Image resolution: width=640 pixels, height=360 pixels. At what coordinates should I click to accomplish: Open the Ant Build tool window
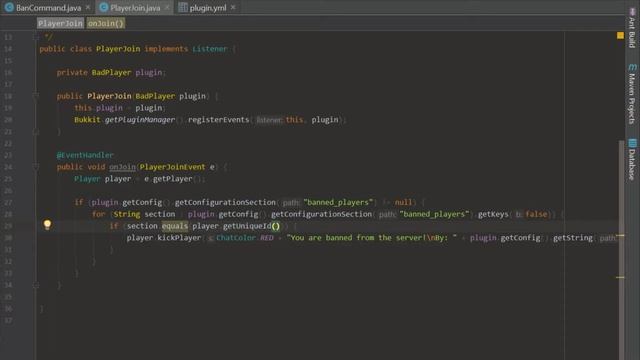click(632, 28)
